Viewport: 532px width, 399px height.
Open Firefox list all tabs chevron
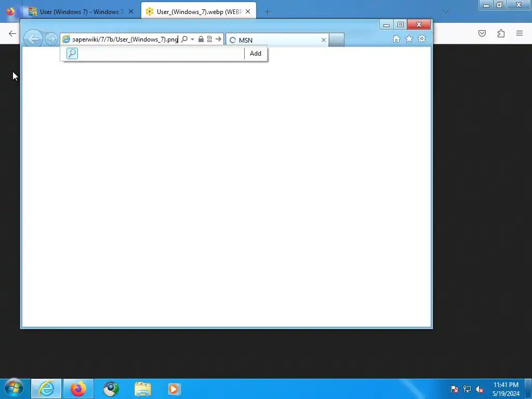click(x=446, y=11)
